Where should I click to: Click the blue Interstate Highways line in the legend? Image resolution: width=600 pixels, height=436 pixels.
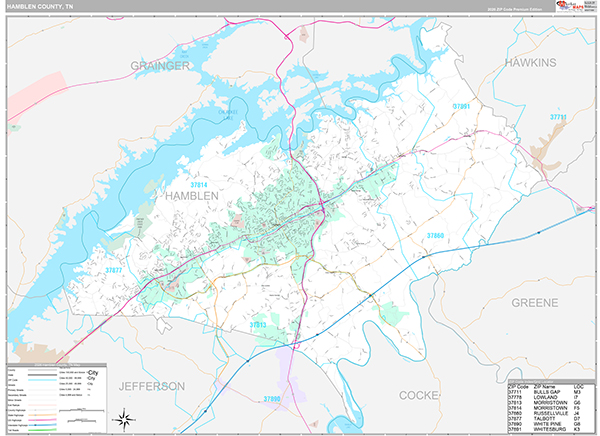pos(42,425)
